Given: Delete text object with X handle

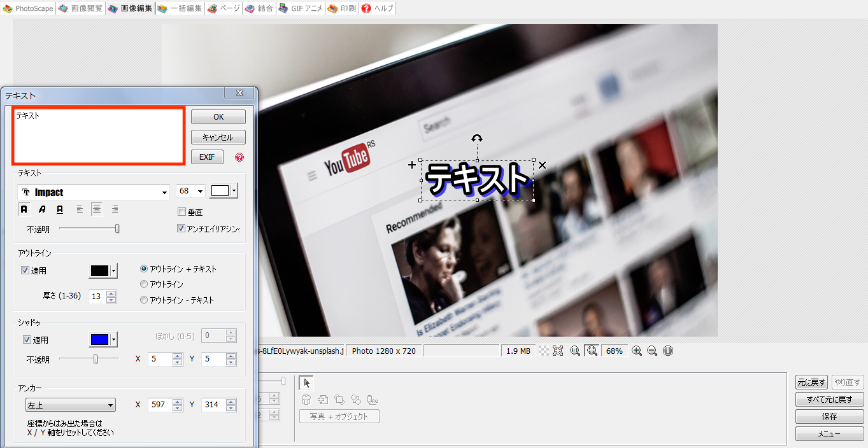Looking at the screenshot, I should (542, 165).
